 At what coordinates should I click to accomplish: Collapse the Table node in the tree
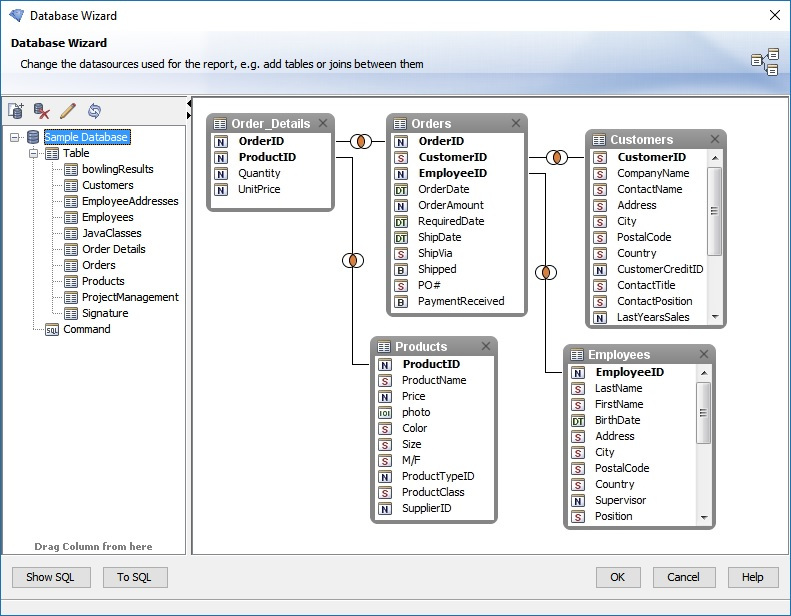[x=34, y=153]
